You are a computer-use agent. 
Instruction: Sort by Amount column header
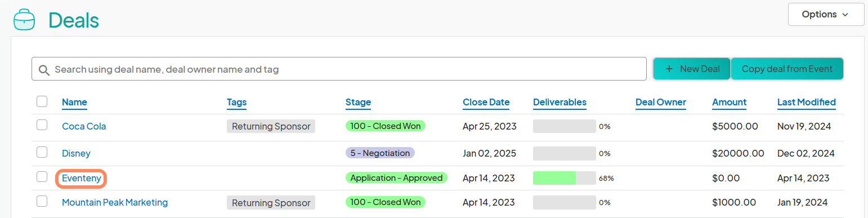pos(729,102)
